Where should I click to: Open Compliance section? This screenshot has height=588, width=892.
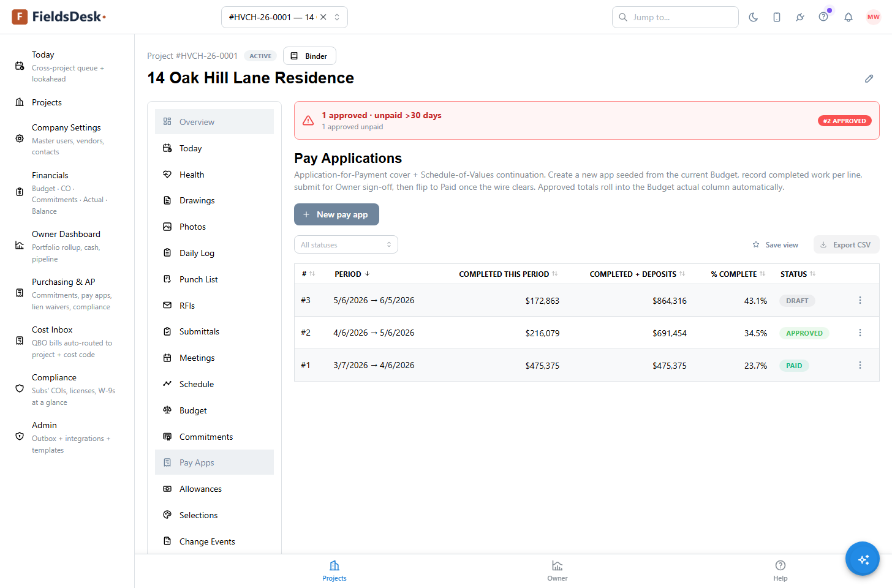pyautogui.click(x=67, y=390)
